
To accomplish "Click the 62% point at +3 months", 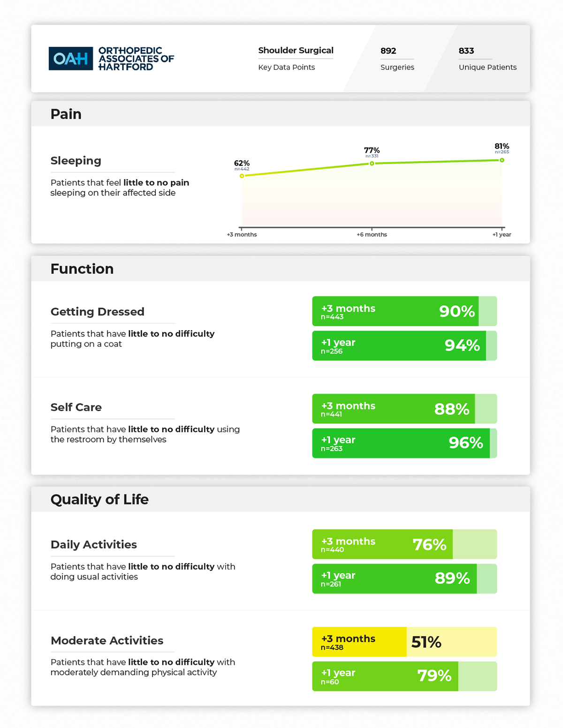I will (x=242, y=176).
